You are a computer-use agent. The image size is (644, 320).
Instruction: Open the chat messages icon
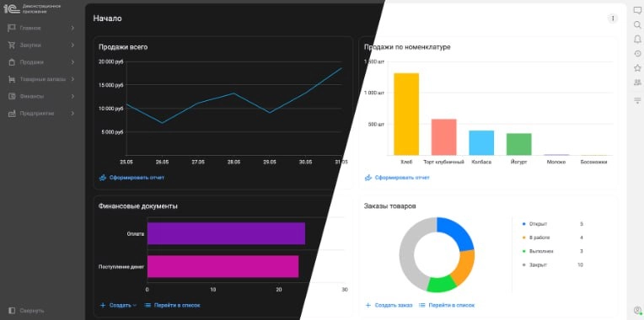pyautogui.click(x=637, y=11)
